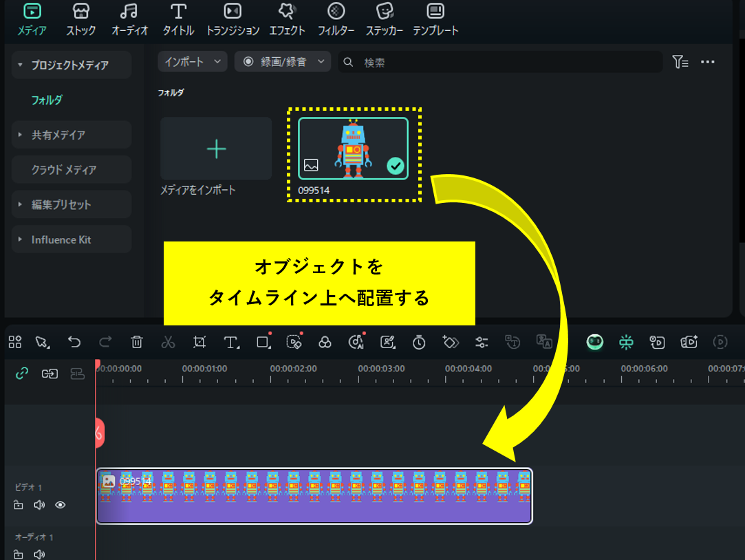Screen dimensions: 745x560
Task: Open the adjustment sliders icon
Action: pyautogui.click(x=482, y=342)
